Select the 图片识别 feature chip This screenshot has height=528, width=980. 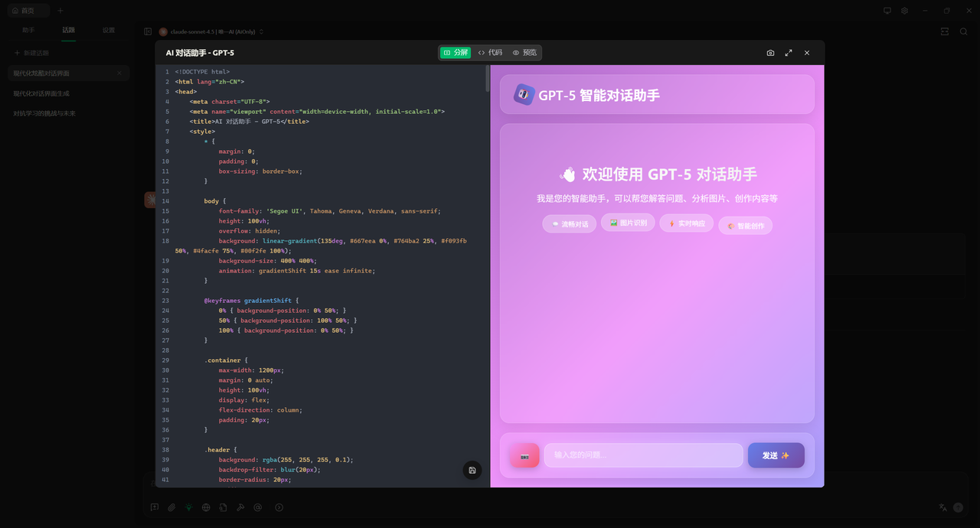pyautogui.click(x=628, y=223)
